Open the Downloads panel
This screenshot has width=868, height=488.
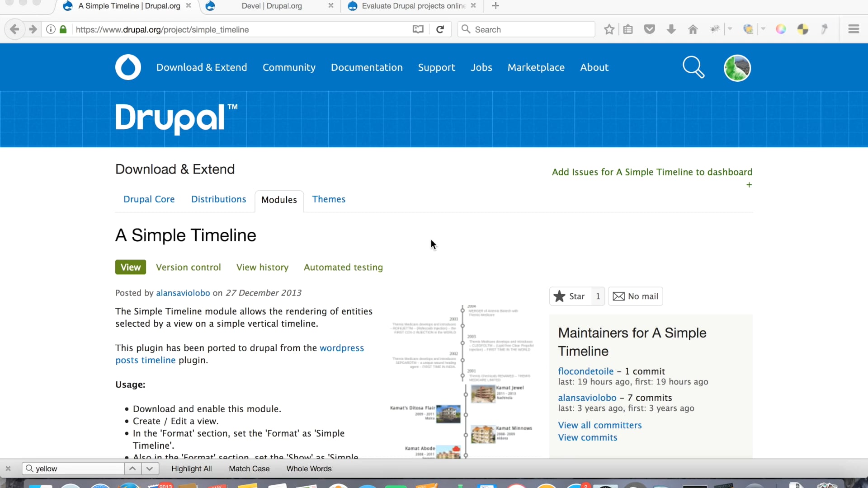(x=671, y=29)
